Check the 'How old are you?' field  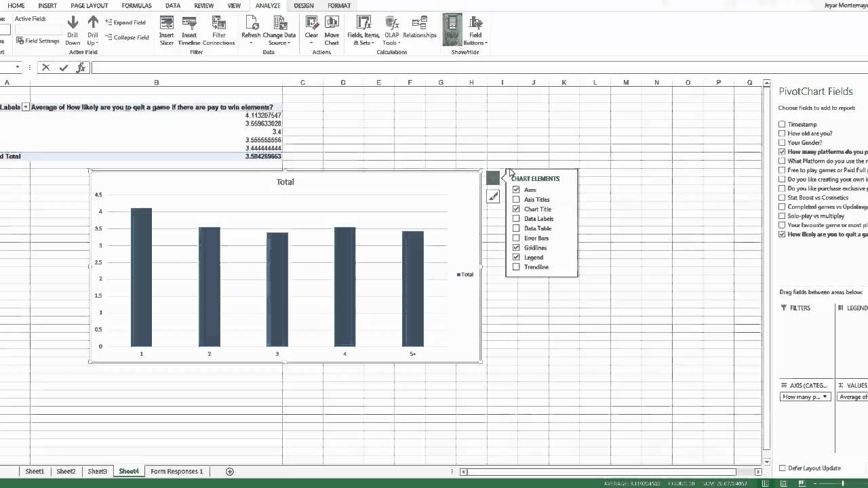tap(782, 134)
